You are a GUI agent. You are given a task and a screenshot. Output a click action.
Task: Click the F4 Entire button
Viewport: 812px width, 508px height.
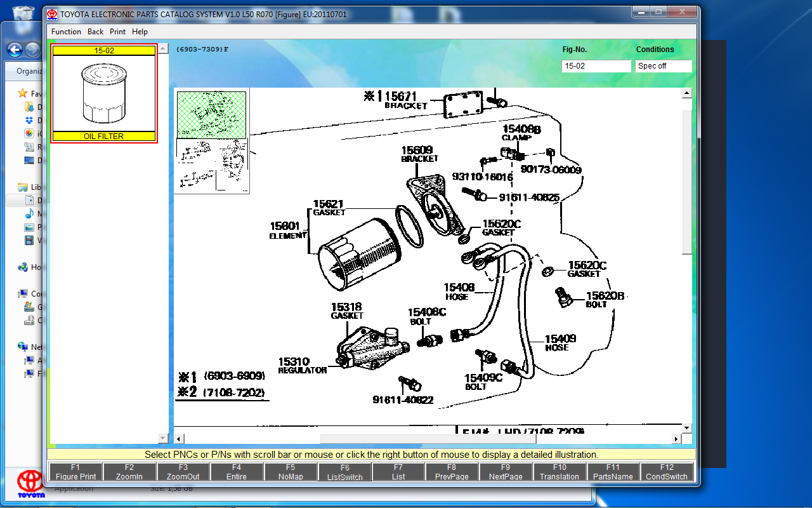click(237, 472)
